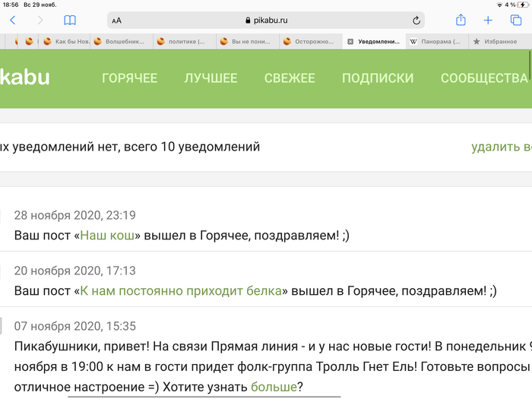Tap the Safari back arrow
532x399 pixels.
pyautogui.click(x=13, y=21)
